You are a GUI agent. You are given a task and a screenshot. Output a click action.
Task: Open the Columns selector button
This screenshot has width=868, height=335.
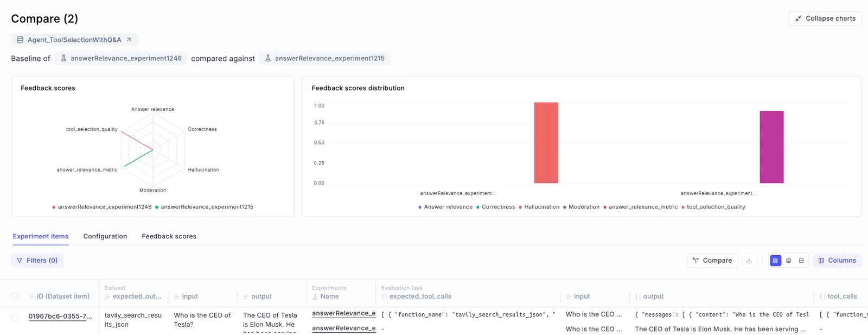point(837,261)
